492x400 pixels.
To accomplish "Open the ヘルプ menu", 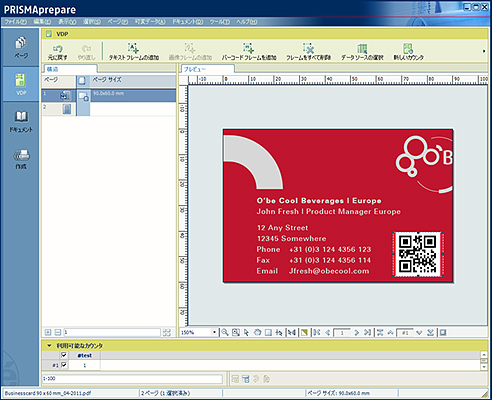I will (247, 22).
